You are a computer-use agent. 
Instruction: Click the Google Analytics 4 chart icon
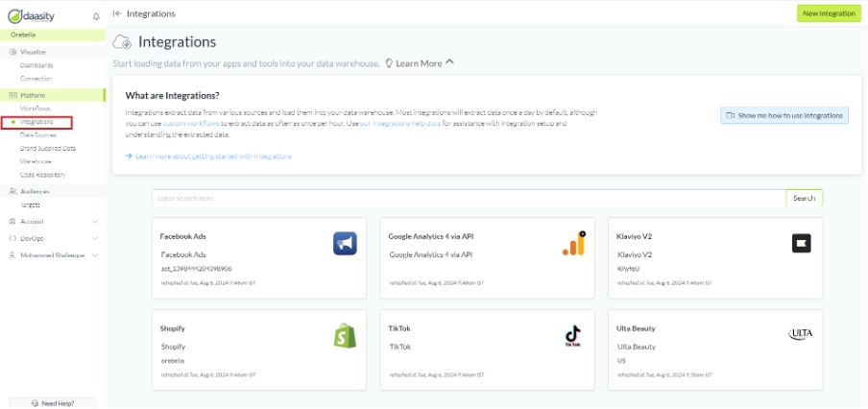pyautogui.click(x=573, y=244)
